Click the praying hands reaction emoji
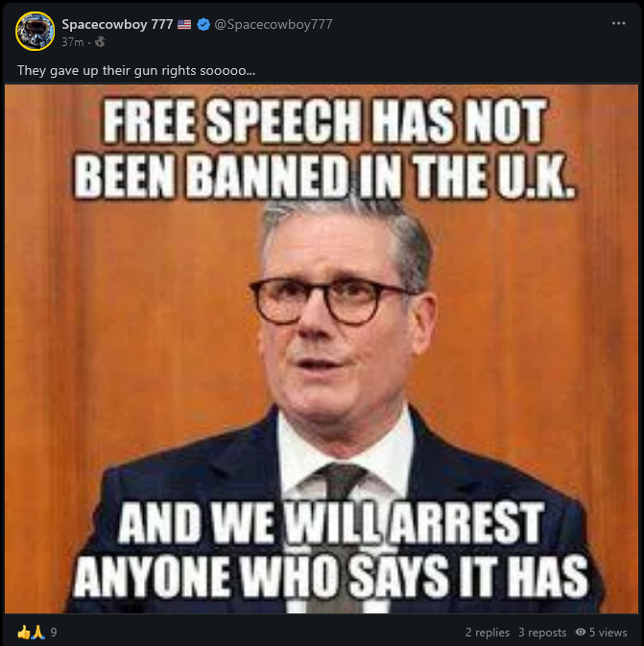The width and height of the screenshot is (644, 646). click(38, 632)
